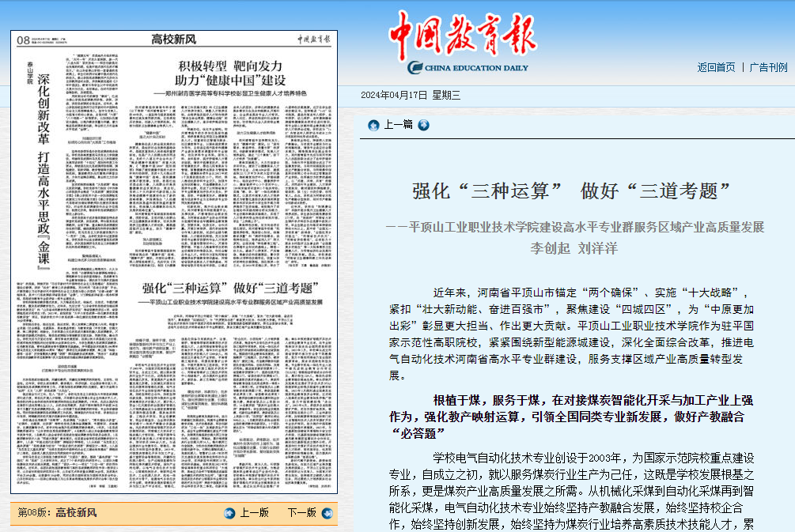Click the China Education Daily logo
Screen dimensions: 795x532
pos(463,43)
